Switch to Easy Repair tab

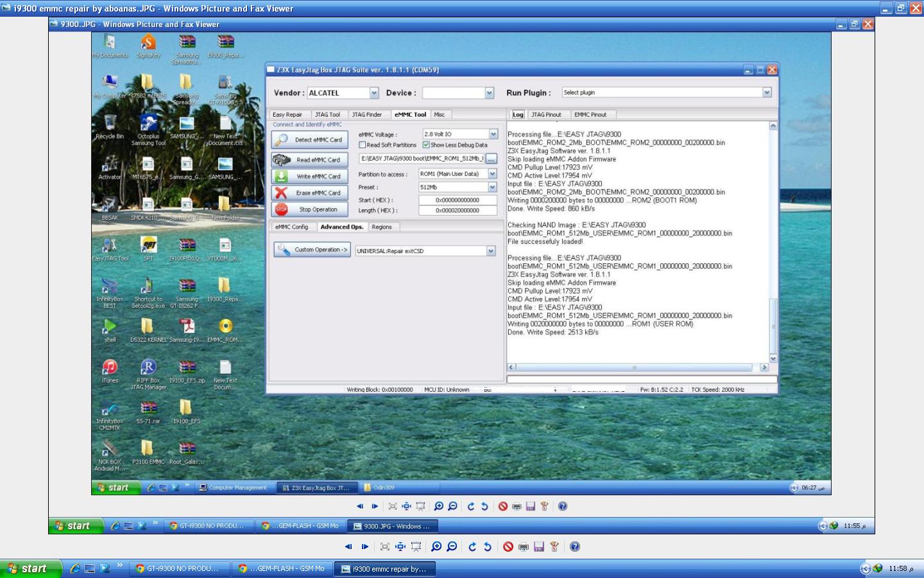click(287, 114)
